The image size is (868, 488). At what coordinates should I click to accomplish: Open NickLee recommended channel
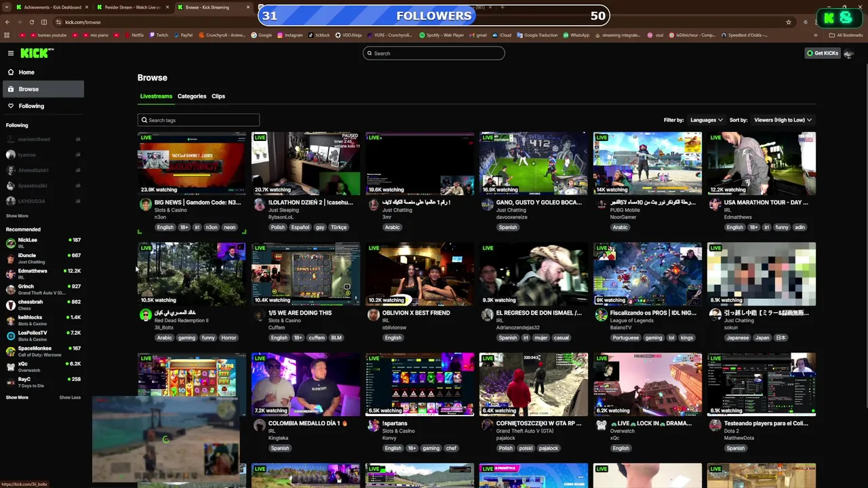42,243
